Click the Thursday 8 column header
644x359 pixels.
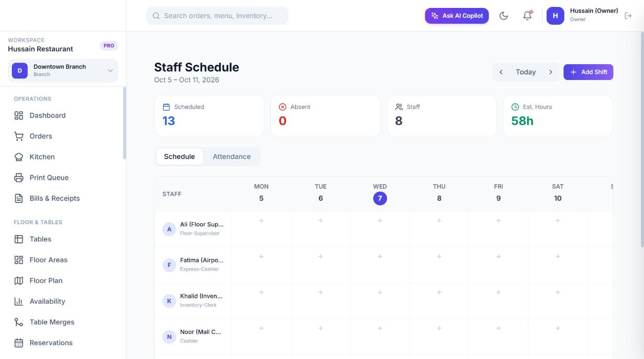[x=439, y=193]
